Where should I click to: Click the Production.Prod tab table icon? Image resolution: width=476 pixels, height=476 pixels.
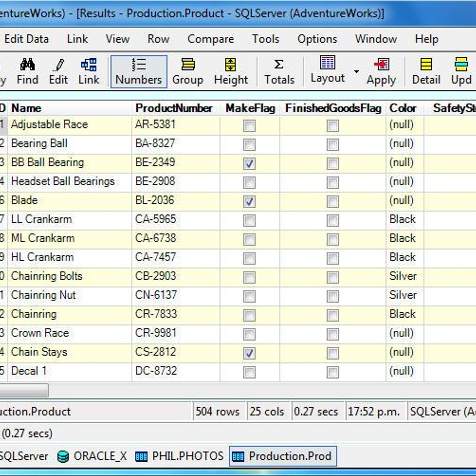click(238, 456)
